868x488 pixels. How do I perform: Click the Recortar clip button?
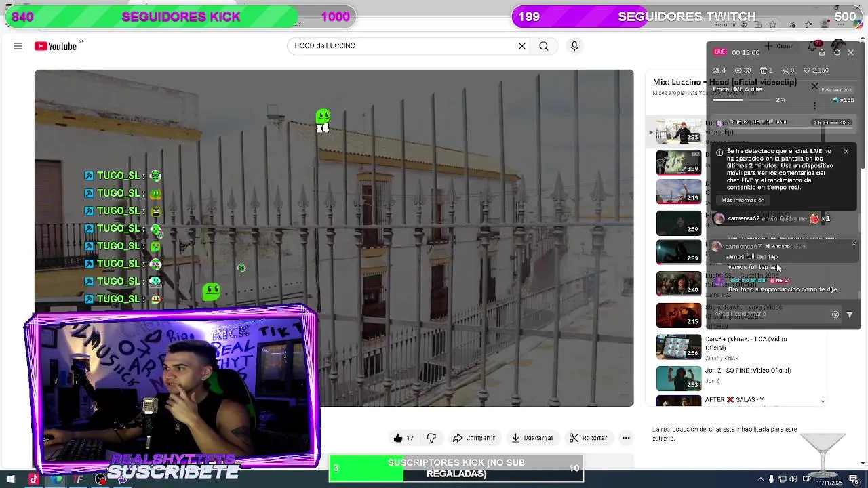click(x=588, y=438)
